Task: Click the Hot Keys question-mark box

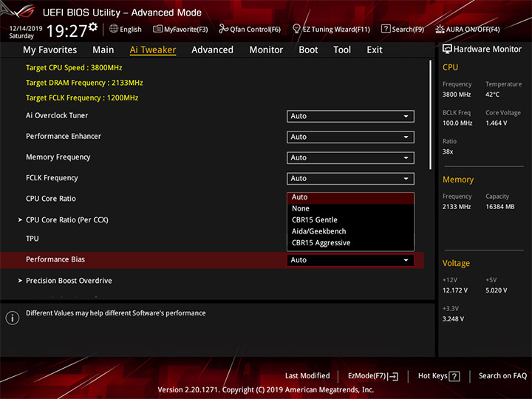Action: (454, 376)
